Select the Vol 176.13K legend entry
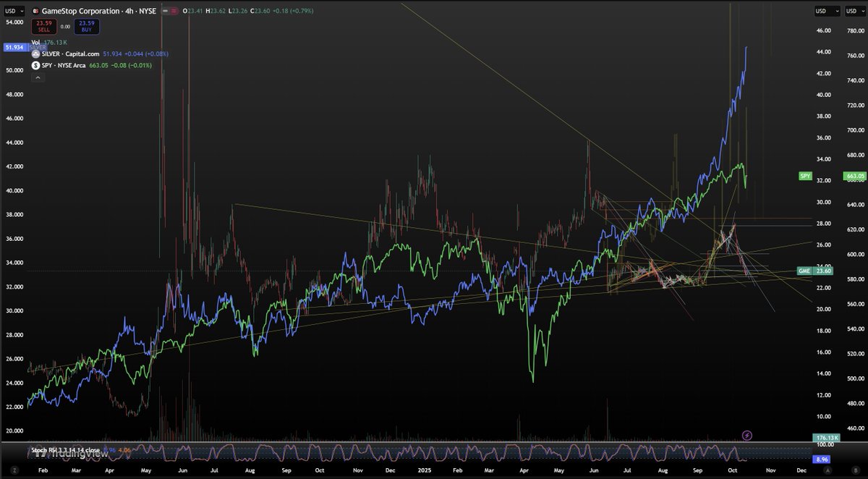868x479 pixels. tap(49, 43)
